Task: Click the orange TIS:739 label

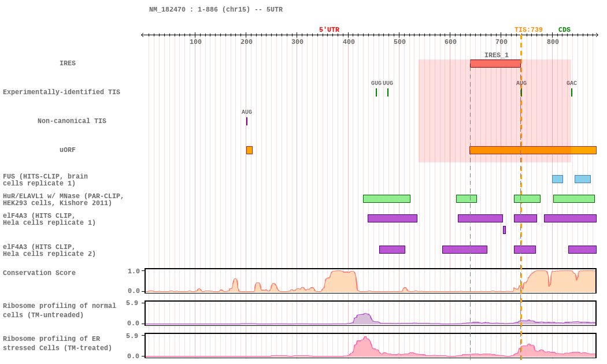Action: (528, 30)
